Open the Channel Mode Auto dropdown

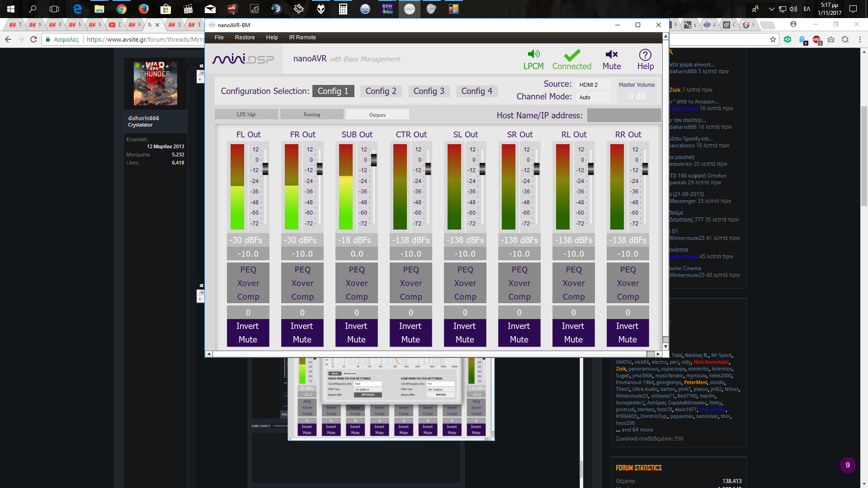tap(593, 97)
